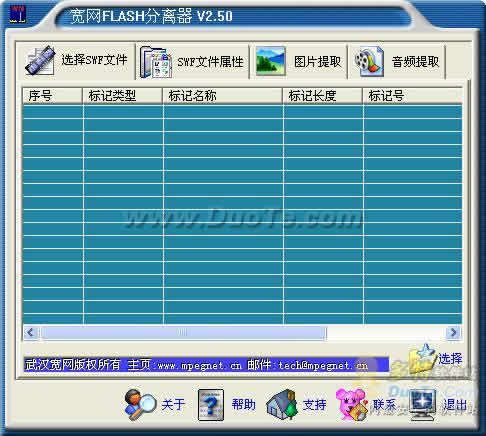
Task: Click the magnifier person About icon
Action: pyautogui.click(x=140, y=404)
